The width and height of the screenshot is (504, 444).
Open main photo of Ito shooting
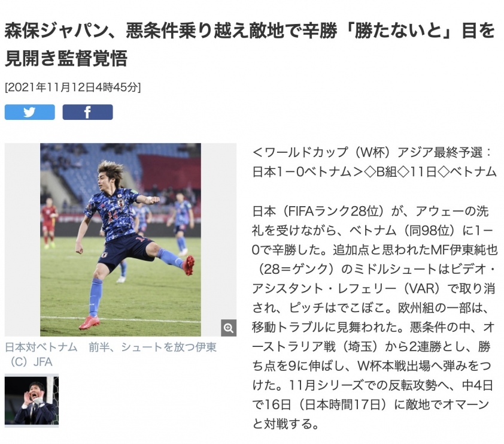120,240
